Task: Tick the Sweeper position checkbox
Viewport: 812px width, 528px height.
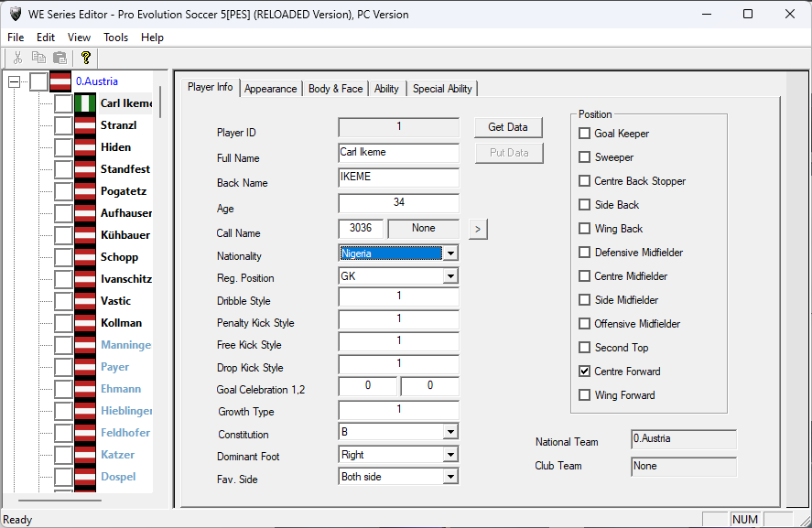Action: (584, 157)
